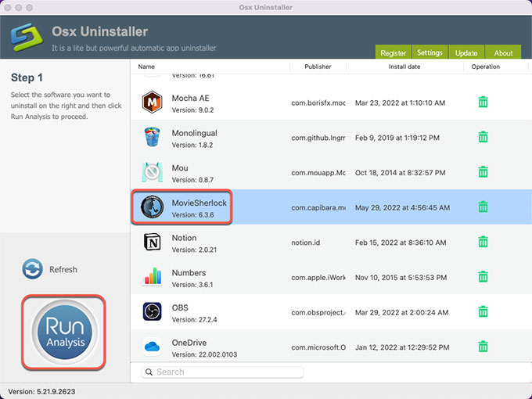Click the trash icon for Notion

[483, 242]
